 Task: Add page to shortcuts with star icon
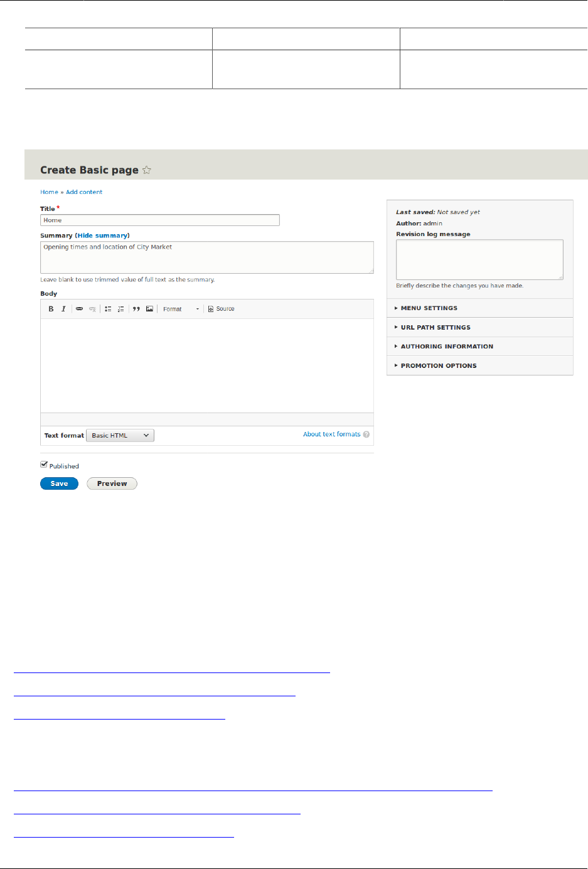tap(147, 170)
